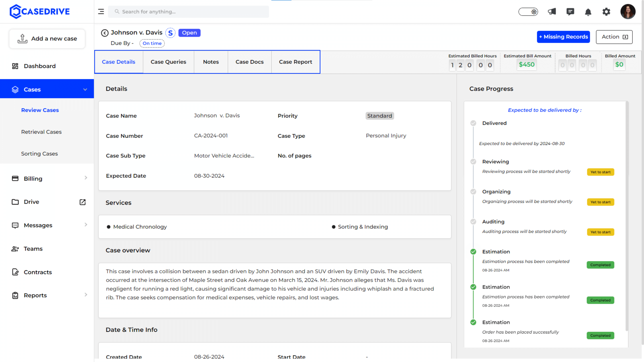Click the Open status badge
Image resolution: width=644 pixels, height=362 pixels.
pyautogui.click(x=189, y=33)
